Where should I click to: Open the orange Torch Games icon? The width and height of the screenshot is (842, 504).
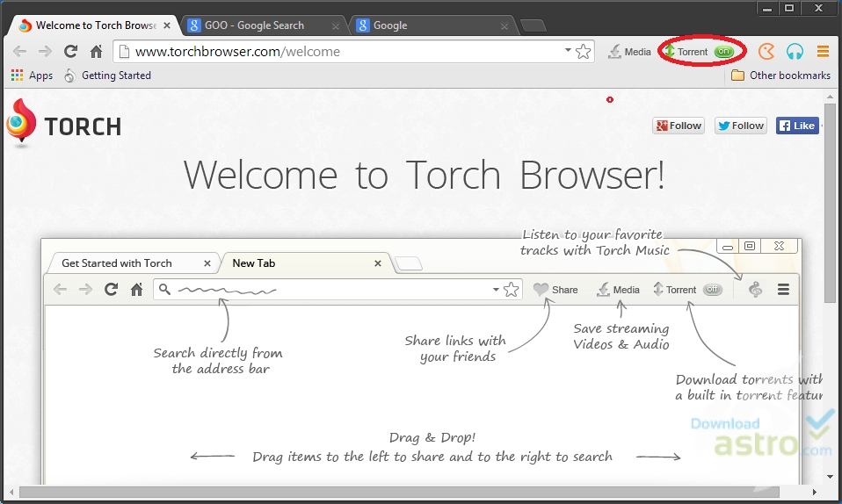(766, 52)
